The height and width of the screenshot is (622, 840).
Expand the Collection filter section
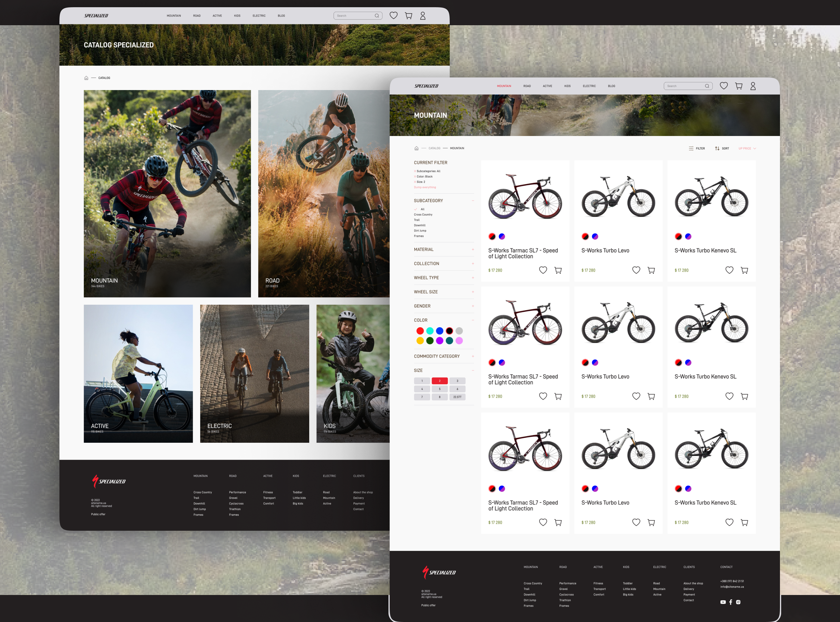pyautogui.click(x=473, y=264)
